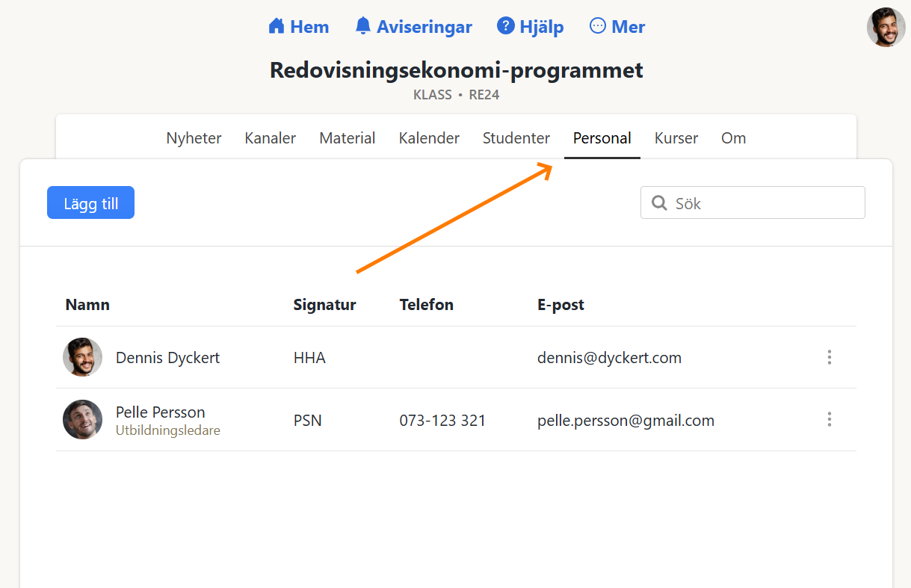Open options menu for Dennis Dyckert
The image size is (911, 588).
tap(829, 358)
